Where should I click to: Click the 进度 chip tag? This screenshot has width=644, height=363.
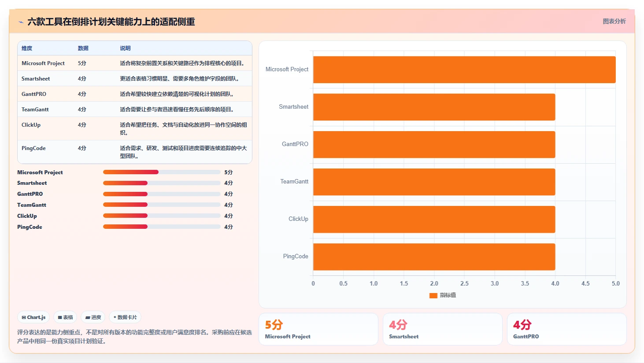coord(93,317)
